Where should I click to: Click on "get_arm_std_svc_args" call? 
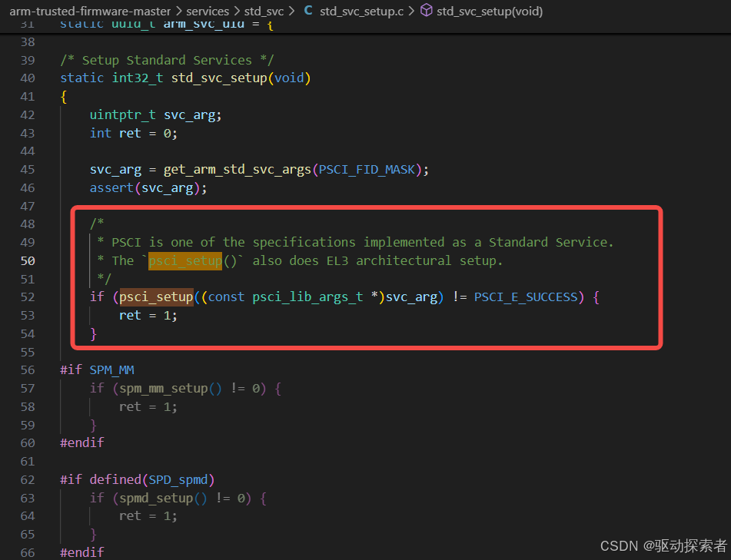(238, 170)
